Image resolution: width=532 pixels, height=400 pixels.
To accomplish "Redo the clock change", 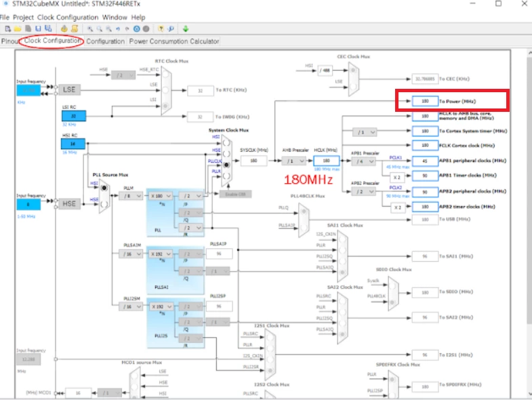I will tap(127, 29).
